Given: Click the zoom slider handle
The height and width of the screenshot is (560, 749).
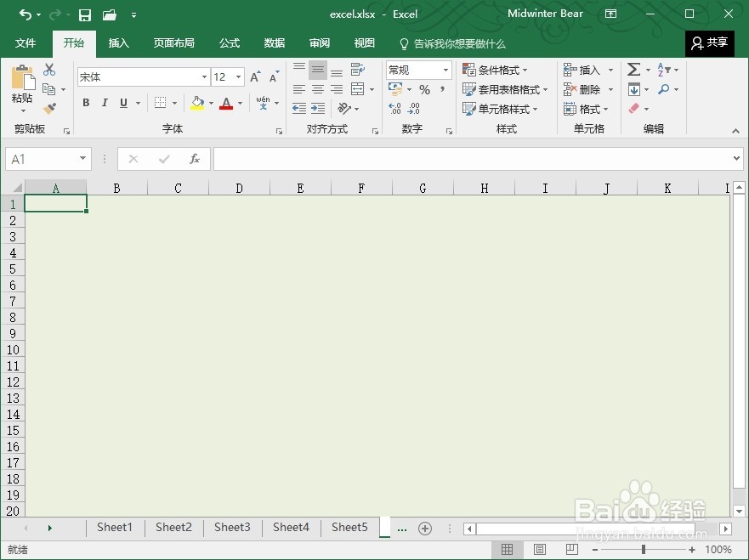Looking at the screenshot, I should click(643, 550).
